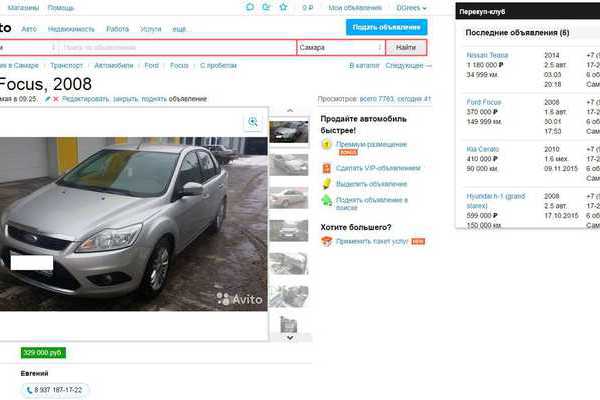The height and width of the screenshot is (400, 600).
Task: Click the 'Премиум размещение' link
Action: coord(371,144)
